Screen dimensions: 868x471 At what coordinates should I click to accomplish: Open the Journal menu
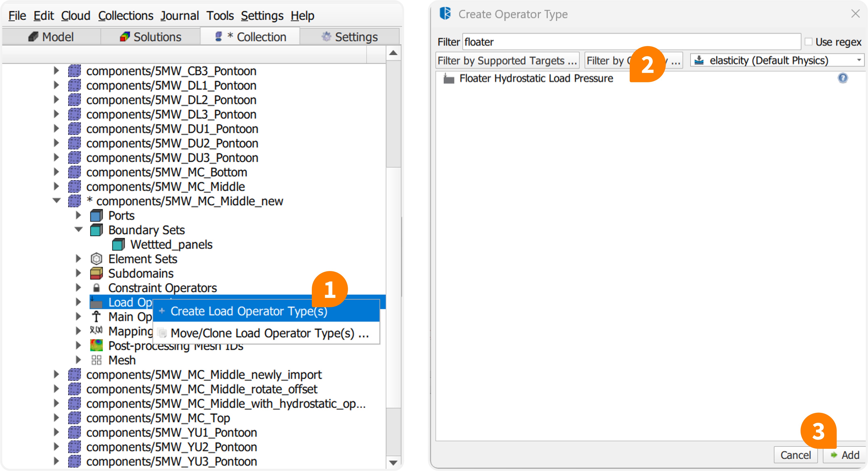[179, 16]
